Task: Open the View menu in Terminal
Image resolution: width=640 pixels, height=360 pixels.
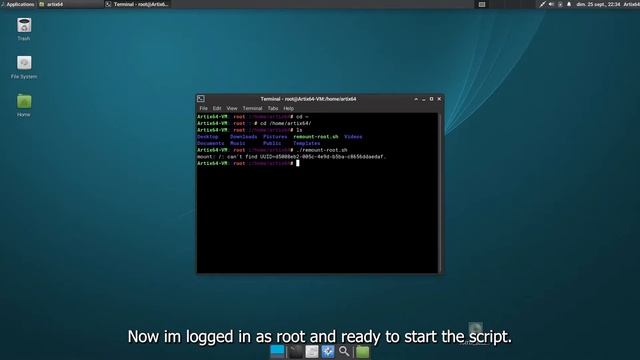Action: [x=232, y=108]
